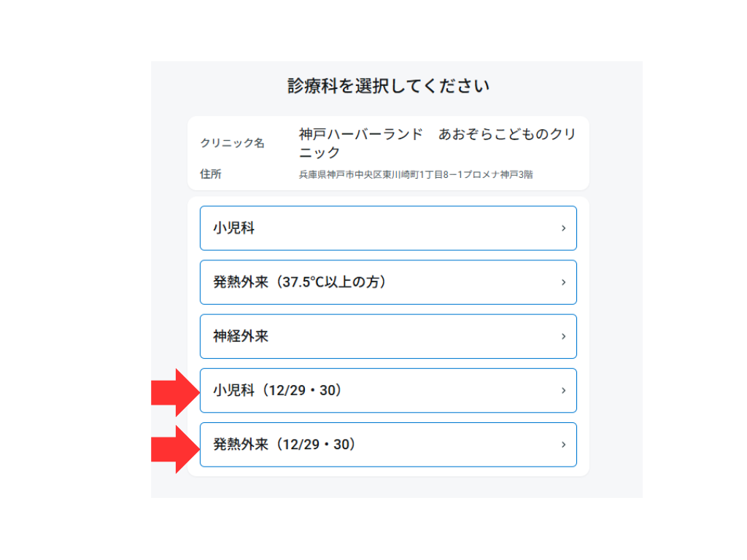Select the plain 小児科 department button
The height and width of the screenshot is (560, 747).
[x=388, y=228]
